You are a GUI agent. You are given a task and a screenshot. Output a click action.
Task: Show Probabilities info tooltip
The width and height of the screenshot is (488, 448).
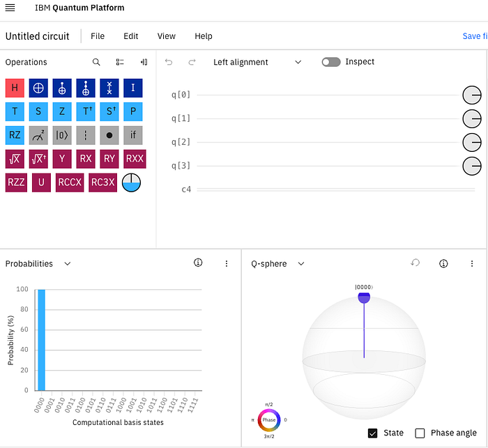point(198,263)
